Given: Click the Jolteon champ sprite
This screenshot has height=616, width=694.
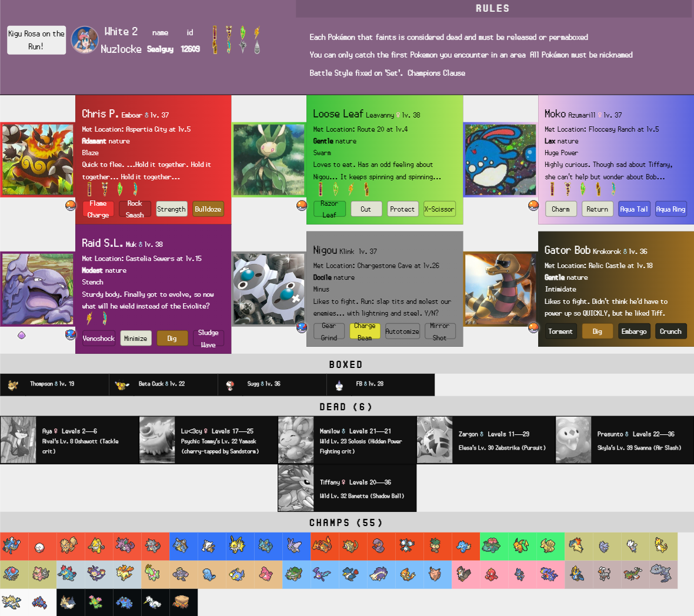Looking at the screenshot, I should pos(237,545).
